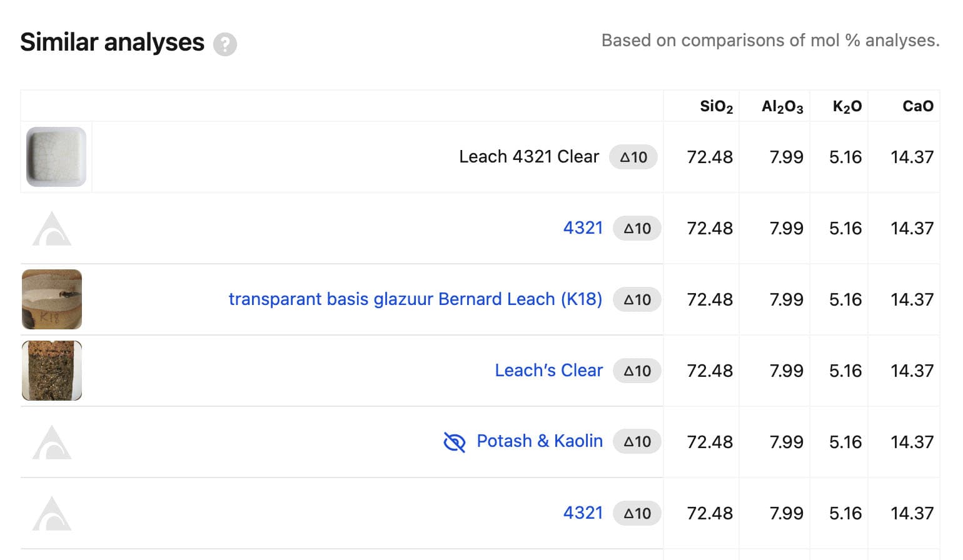Select the Al2O3 column header
The width and height of the screenshot is (963, 560).
[x=782, y=106]
